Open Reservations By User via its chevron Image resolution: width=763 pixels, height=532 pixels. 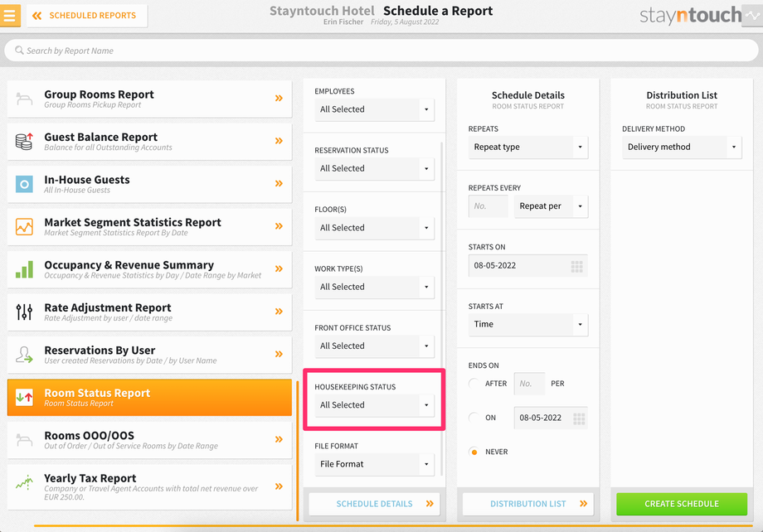pyautogui.click(x=279, y=354)
